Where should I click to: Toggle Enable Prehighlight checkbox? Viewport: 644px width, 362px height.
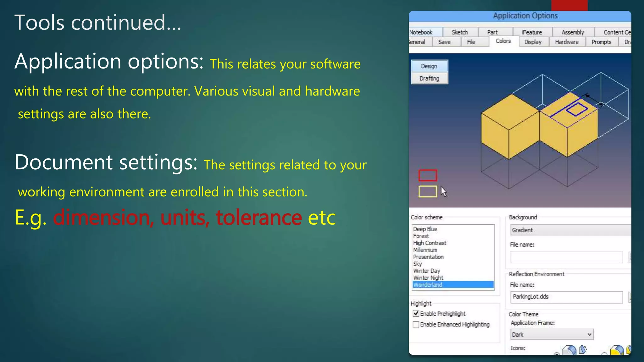coord(416,314)
